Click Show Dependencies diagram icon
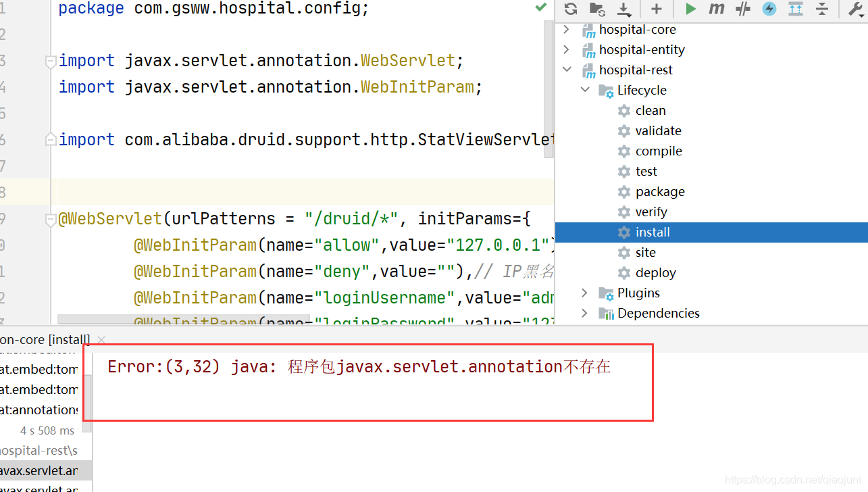Viewport: 868px width, 492px height. 796,9
